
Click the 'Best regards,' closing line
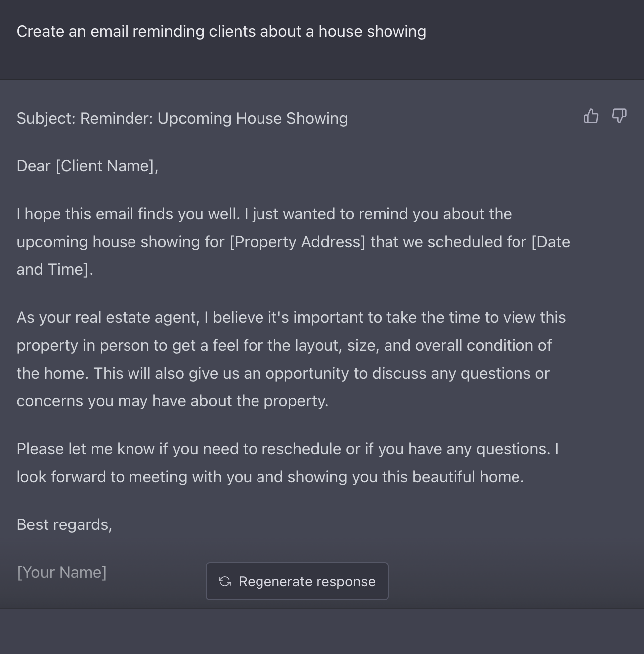(64, 524)
